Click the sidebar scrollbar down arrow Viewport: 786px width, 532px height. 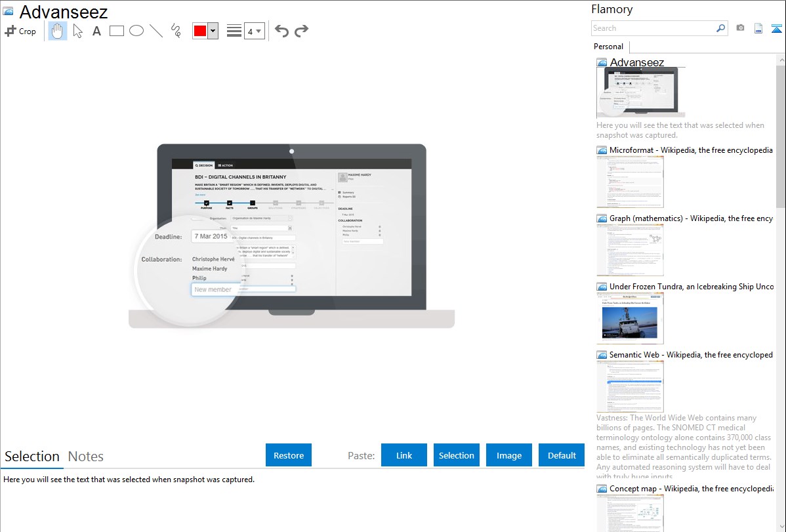[781, 527]
